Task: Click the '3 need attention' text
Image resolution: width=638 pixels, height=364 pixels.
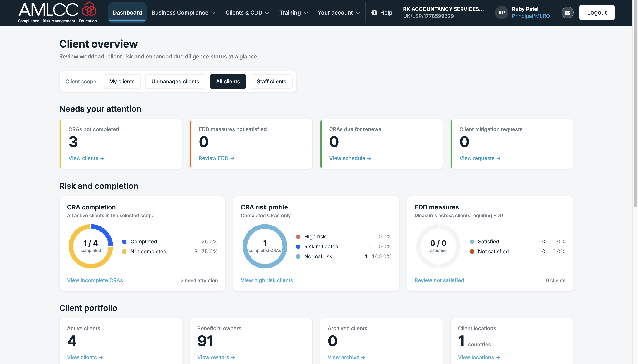Action: 199,280
